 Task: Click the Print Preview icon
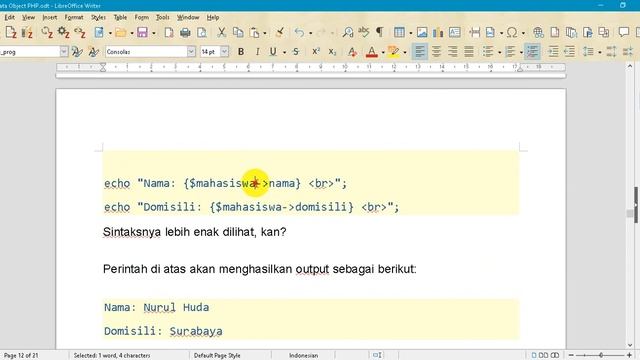[202, 32]
